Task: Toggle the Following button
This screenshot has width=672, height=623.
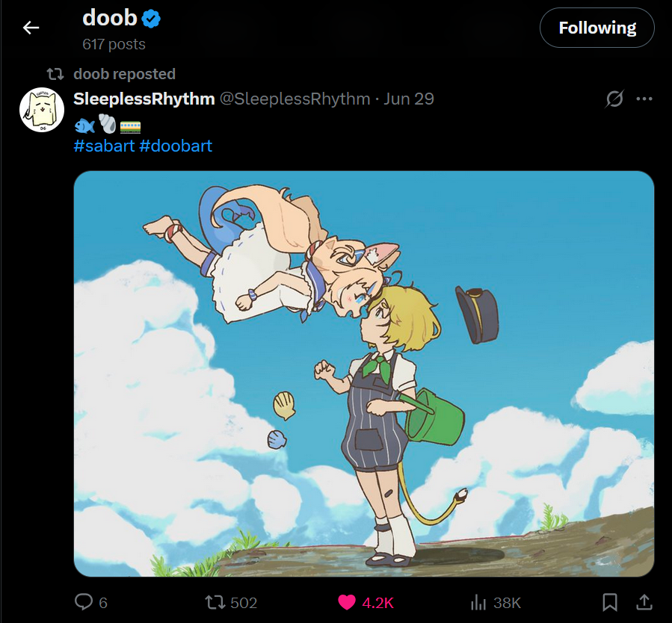Action: 597,28
